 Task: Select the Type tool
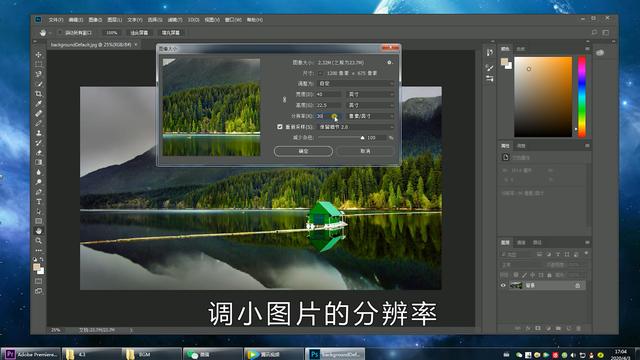pyautogui.click(x=39, y=201)
